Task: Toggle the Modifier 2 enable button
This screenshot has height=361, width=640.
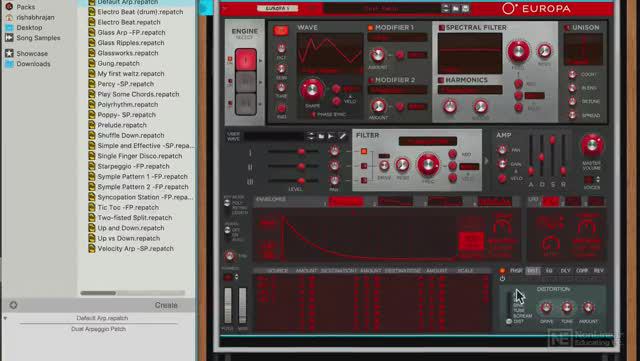Action: (x=371, y=80)
